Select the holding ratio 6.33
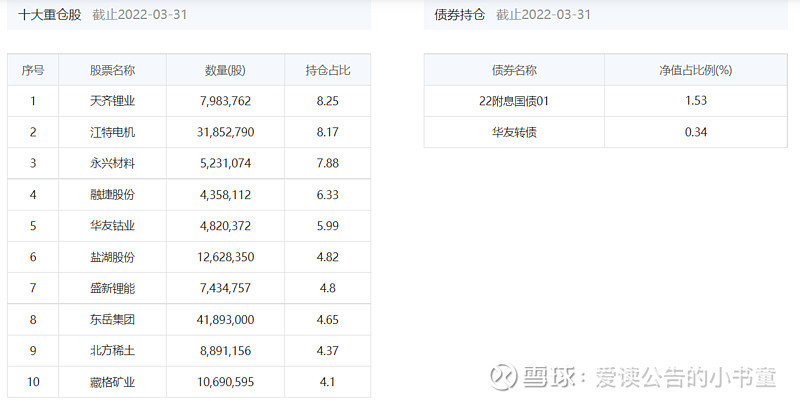 click(x=328, y=194)
